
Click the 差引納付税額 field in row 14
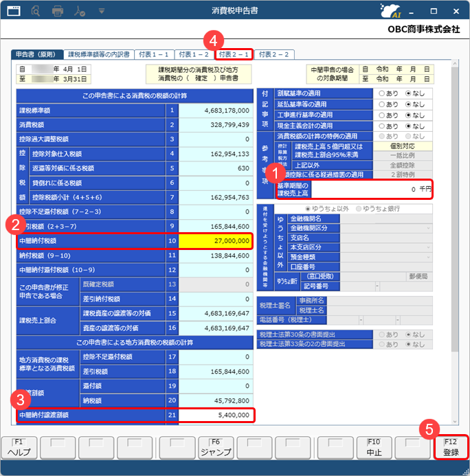coord(216,299)
